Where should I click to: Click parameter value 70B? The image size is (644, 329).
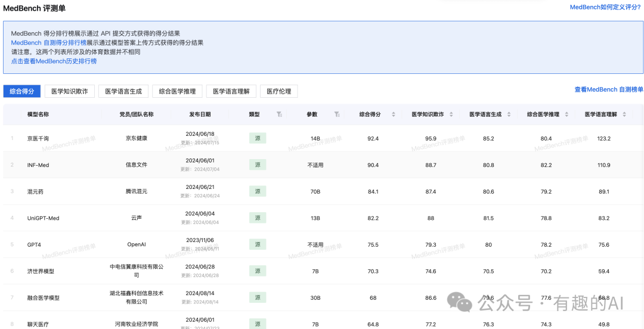(315, 191)
